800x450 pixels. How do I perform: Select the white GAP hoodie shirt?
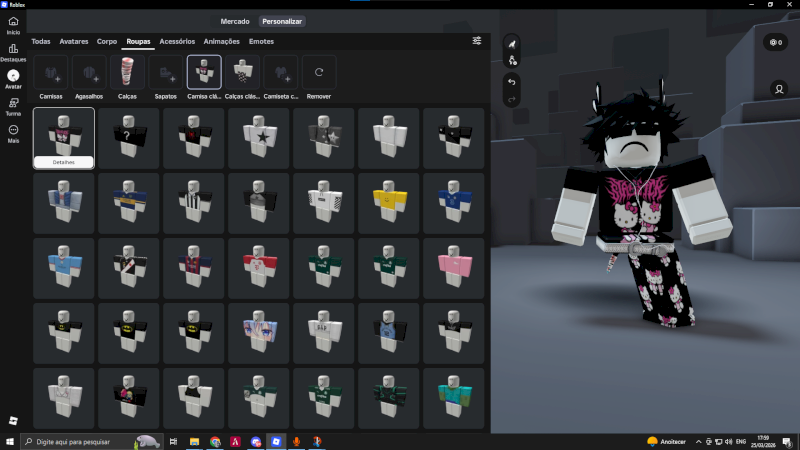click(323, 333)
